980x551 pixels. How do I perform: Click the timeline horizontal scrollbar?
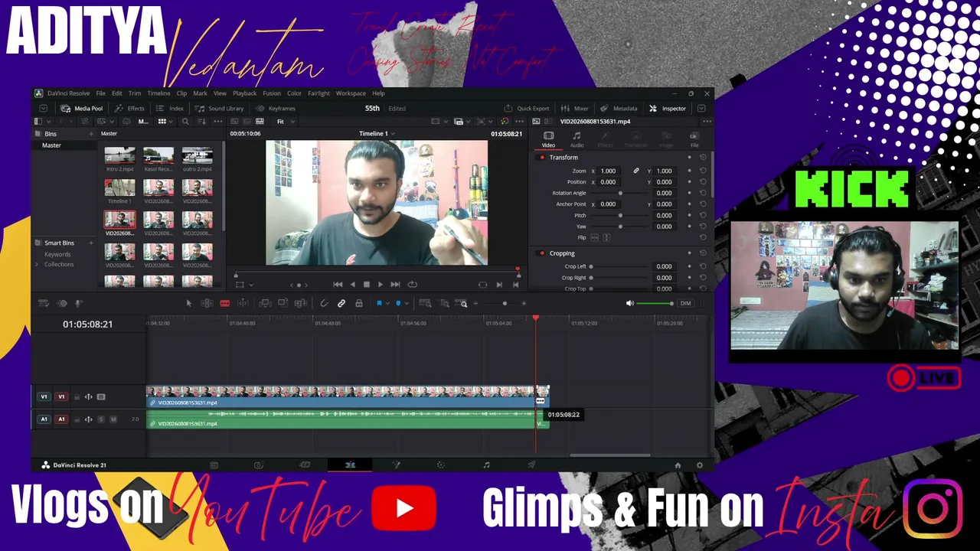tap(610, 456)
